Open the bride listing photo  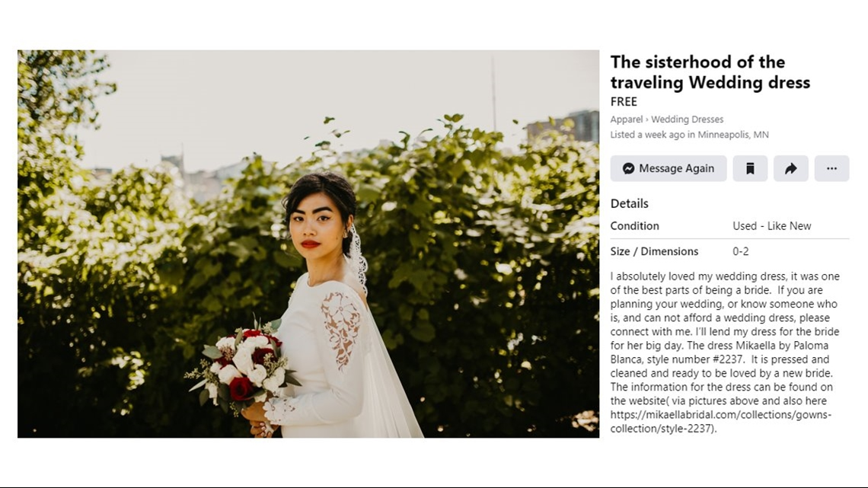point(308,244)
